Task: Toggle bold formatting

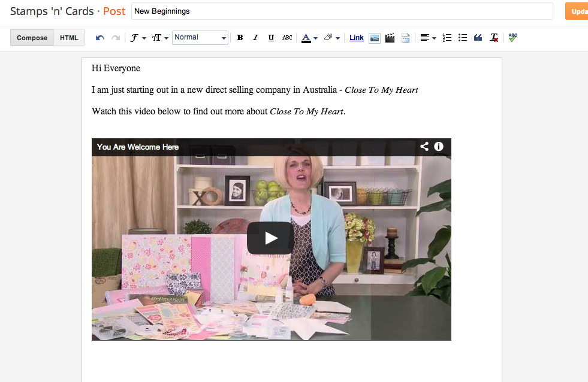Action: tap(240, 38)
